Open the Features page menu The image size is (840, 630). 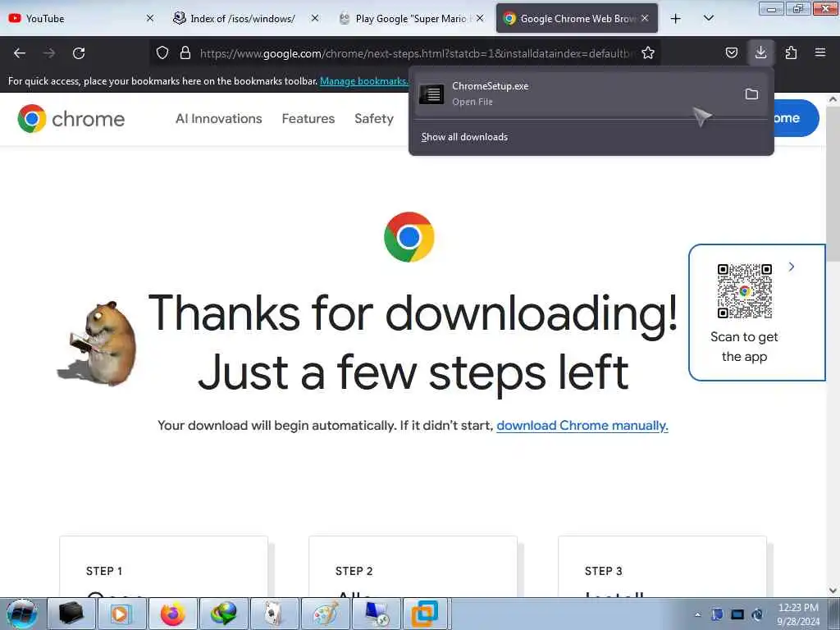308,118
